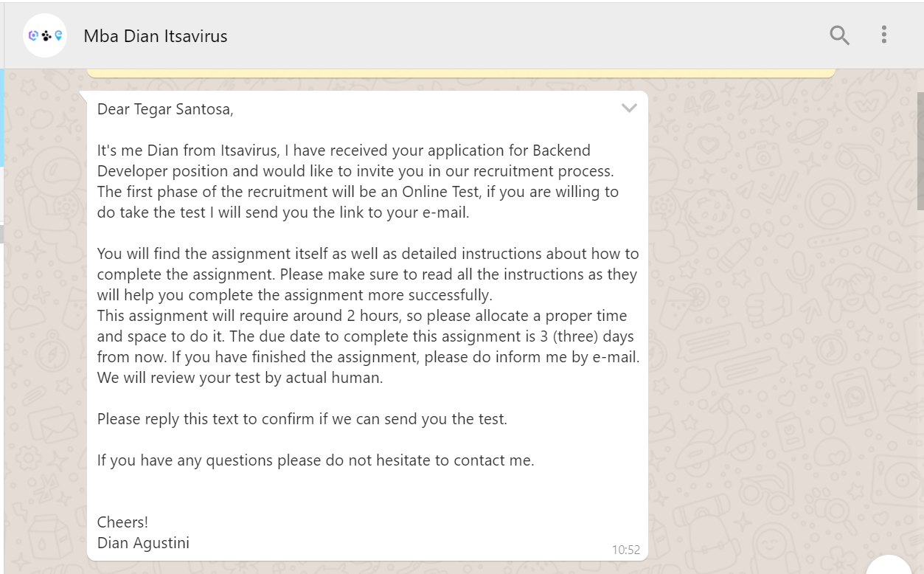924x574 pixels.
Task: Open contact info via name 'Mba Dian Itsavirus'
Action: coord(156,35)
